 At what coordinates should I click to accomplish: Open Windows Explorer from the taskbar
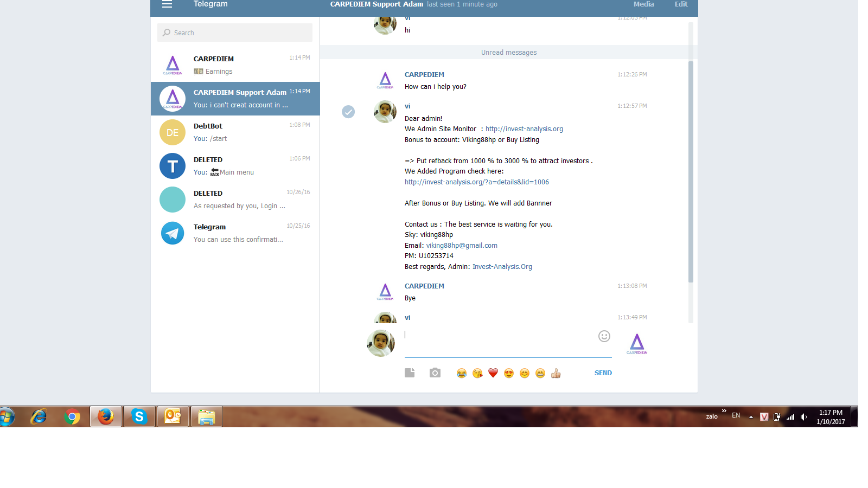(207, 416)
